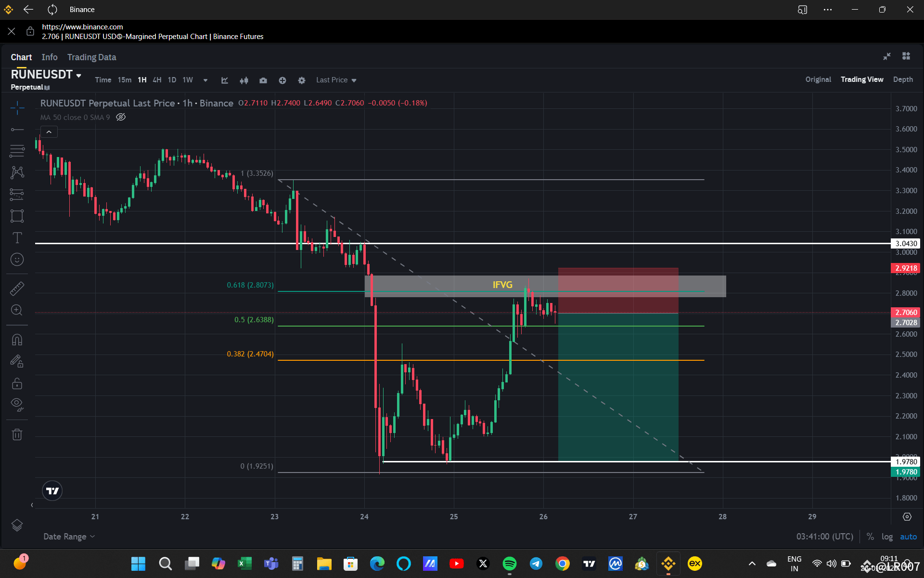The image size is (924, 578).
Task: Open Spotify from the taskbar
Action: pyautogui.click(x=510, y=564)
